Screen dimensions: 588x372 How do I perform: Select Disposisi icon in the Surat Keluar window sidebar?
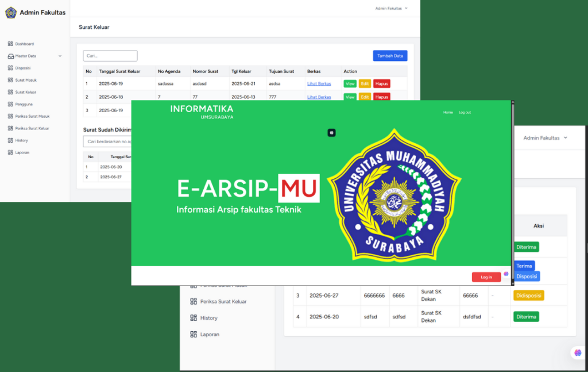tap(10, 68)
